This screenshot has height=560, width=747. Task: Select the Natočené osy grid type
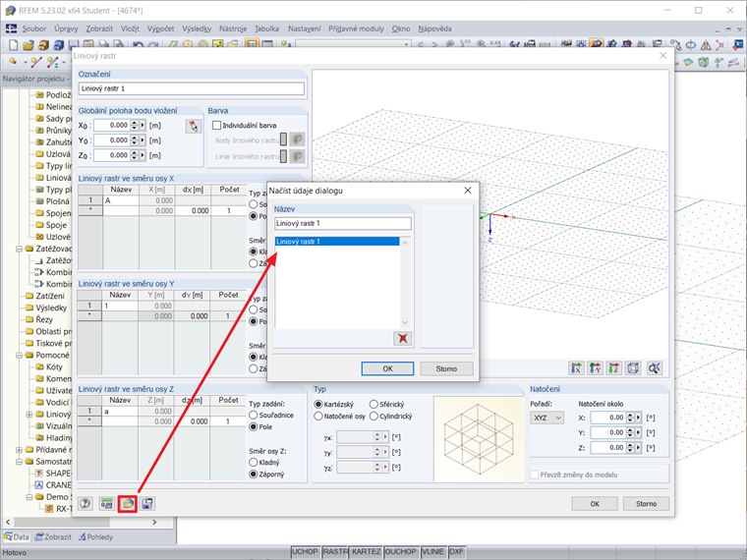318,417
